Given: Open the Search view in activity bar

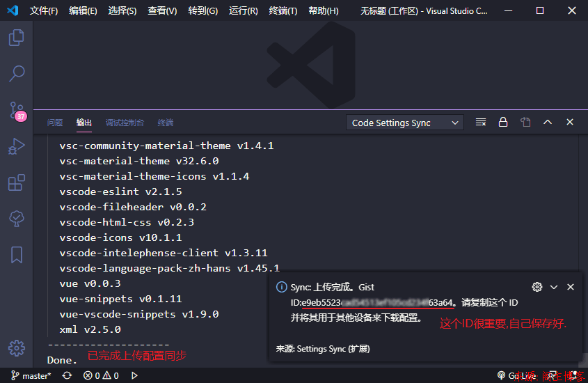Looking at the screenshot, I should [x=16, y=74].
